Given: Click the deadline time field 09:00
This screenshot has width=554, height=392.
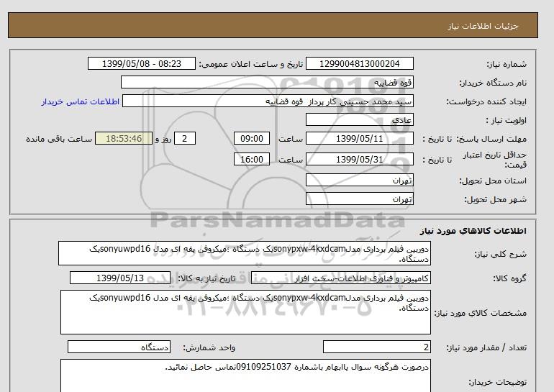Looking at the screenshot, I should [x=252, y=138].
